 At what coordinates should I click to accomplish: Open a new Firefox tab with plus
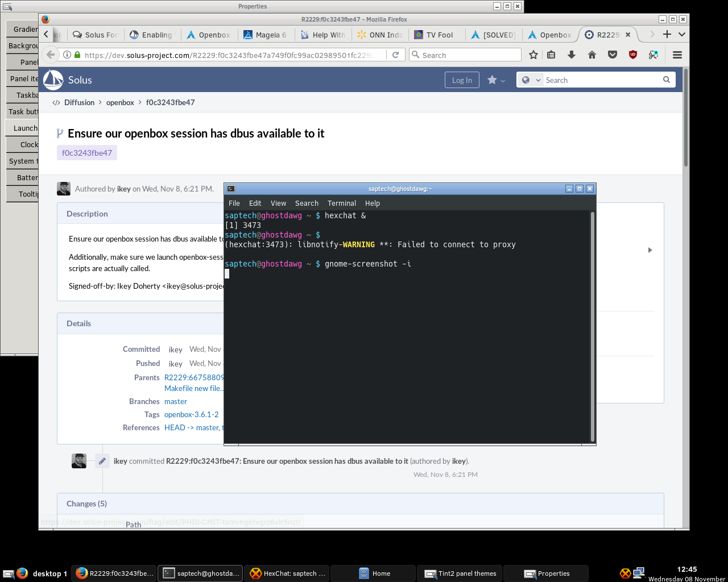[x=667, y=34]
